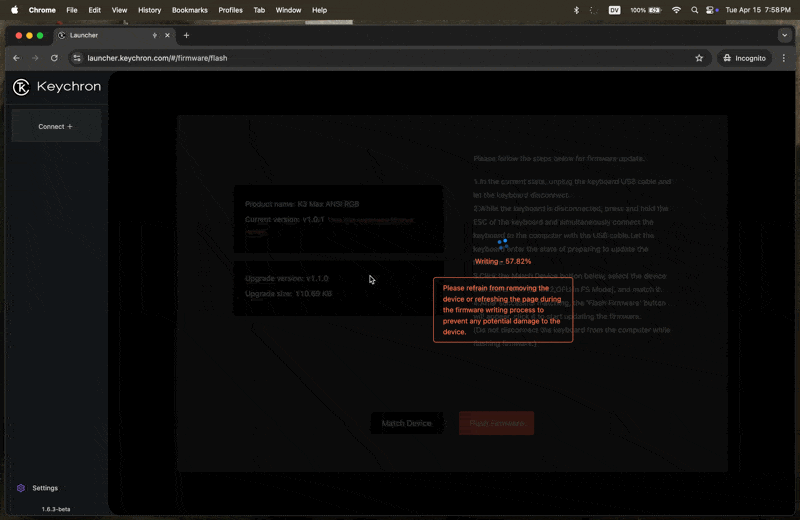Click the Incognito profile indicator
Screen dimensions: 800x520
pyautogui.click(x=744, y=58)
